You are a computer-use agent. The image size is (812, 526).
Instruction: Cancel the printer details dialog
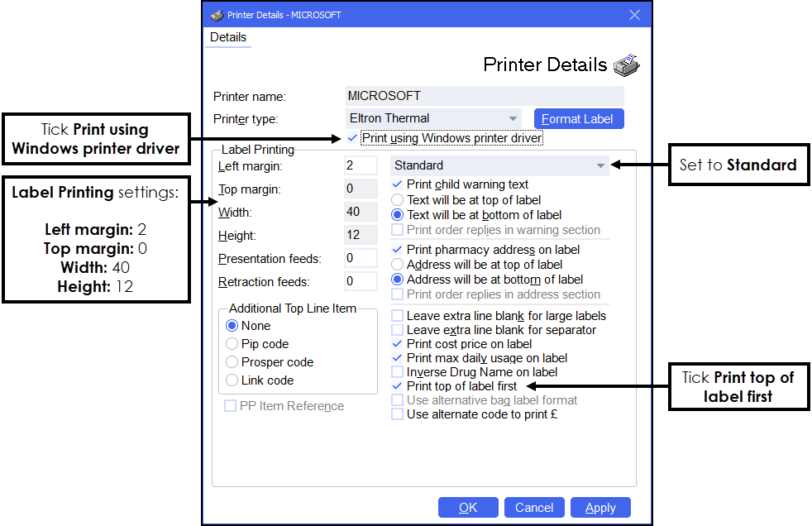534,508
